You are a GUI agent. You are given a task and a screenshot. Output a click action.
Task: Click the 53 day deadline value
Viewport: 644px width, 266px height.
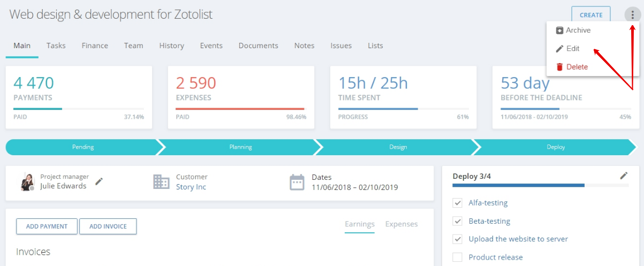(525, 83)
